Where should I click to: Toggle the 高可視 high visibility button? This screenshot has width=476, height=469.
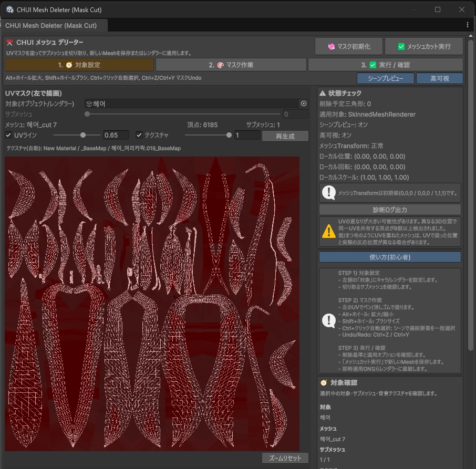click(x=439, y=78)
